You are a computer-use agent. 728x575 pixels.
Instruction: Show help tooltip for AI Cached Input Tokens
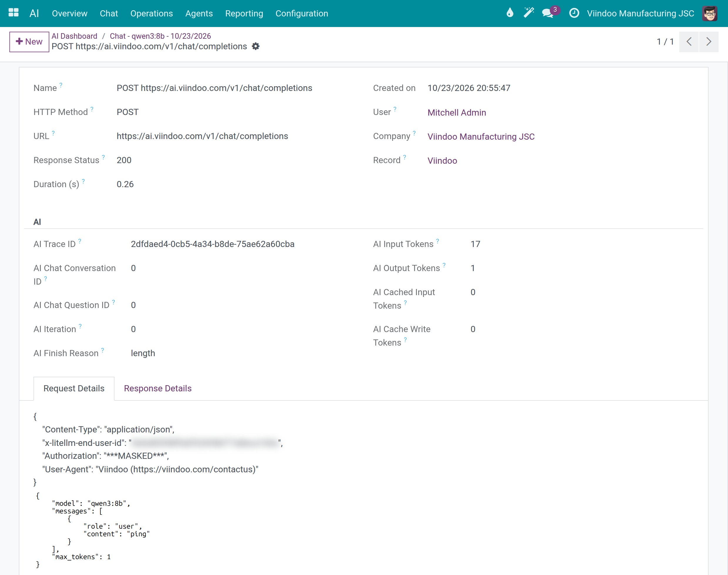(405, 303)
